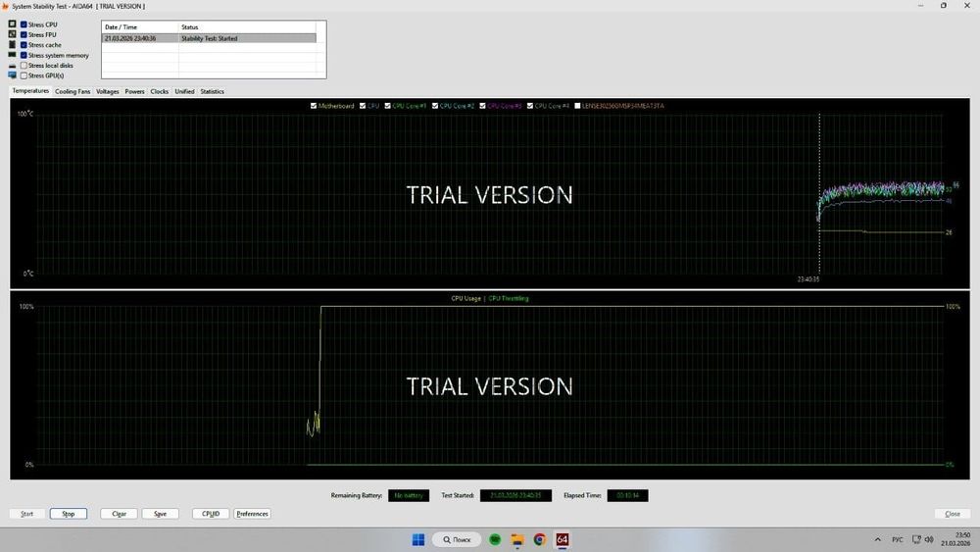Click the FPU icon beside Stress FPU

(x=12, y=33)
